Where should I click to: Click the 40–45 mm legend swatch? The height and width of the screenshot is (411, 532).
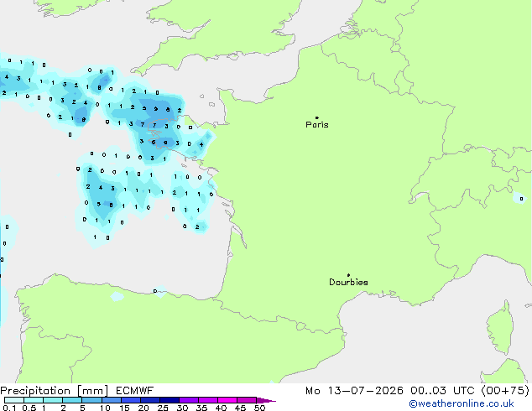[227, 400]
